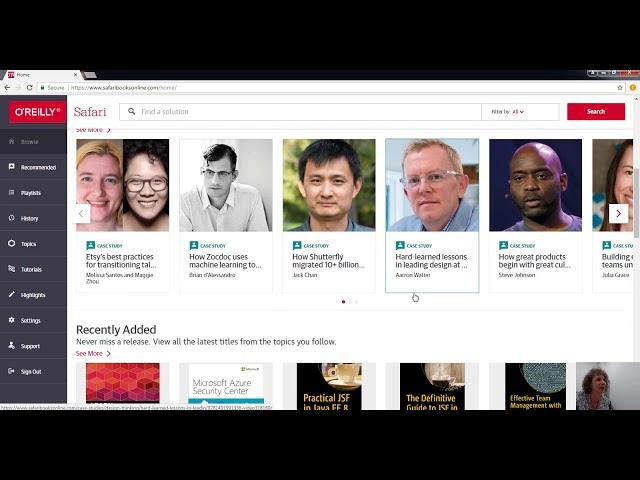Click the Secure padlock icon
Screen dimensions: 640x480
(42, 88)
